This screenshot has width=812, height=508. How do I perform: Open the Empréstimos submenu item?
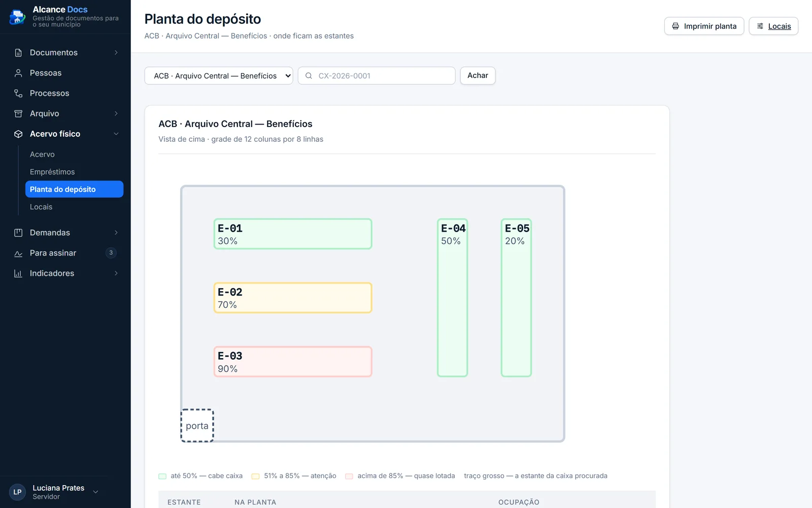coord(74,172)
